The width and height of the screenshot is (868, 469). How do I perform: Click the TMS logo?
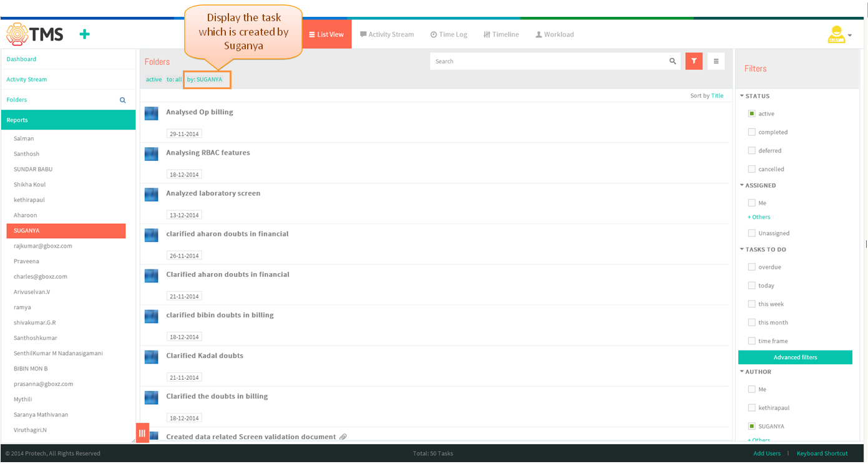point(35,34)
